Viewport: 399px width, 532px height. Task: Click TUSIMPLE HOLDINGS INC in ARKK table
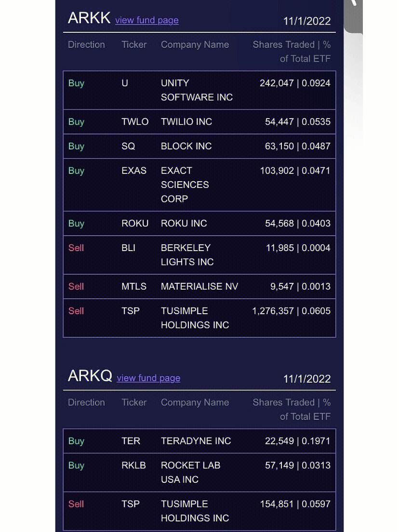(195, 318)
